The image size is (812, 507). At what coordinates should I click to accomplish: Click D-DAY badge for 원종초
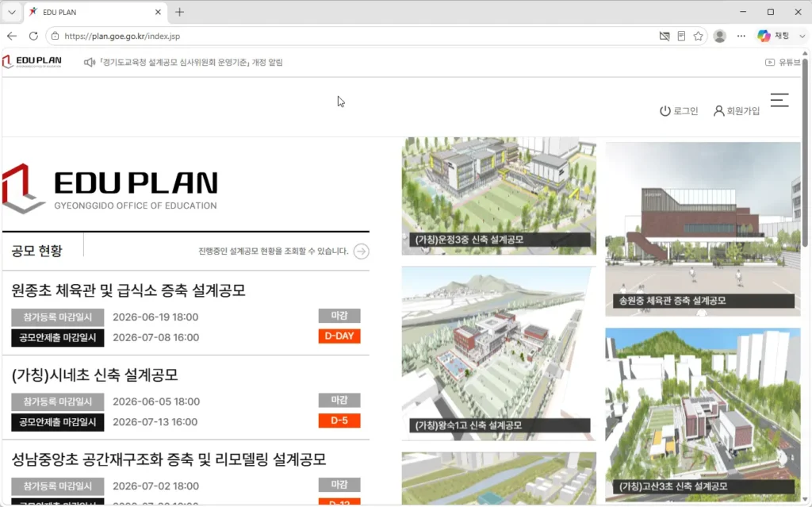pos(339,336)
